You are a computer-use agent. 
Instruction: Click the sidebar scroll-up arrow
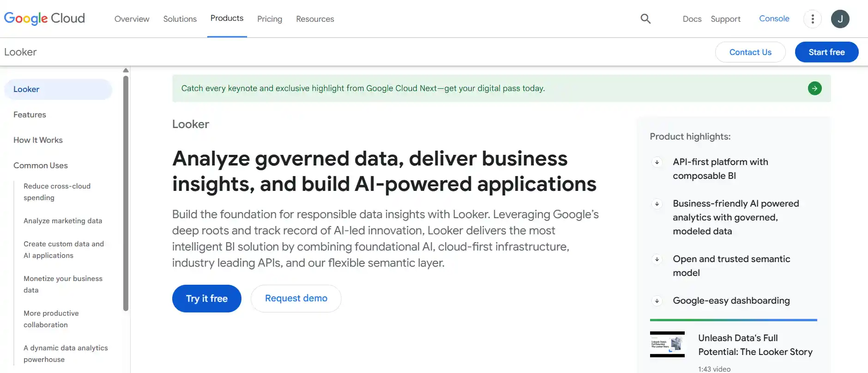click(x=126, y=70)
